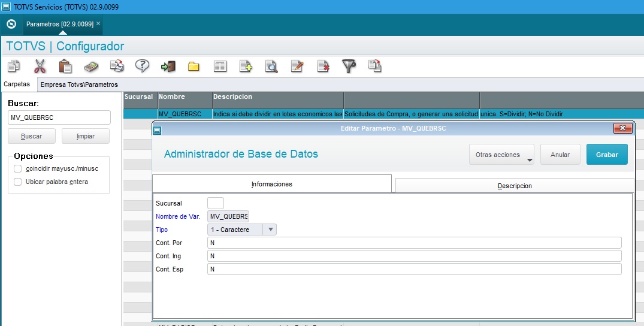Click the table list view icon
The width and height of the screenshot is (644, 326).
220,67
